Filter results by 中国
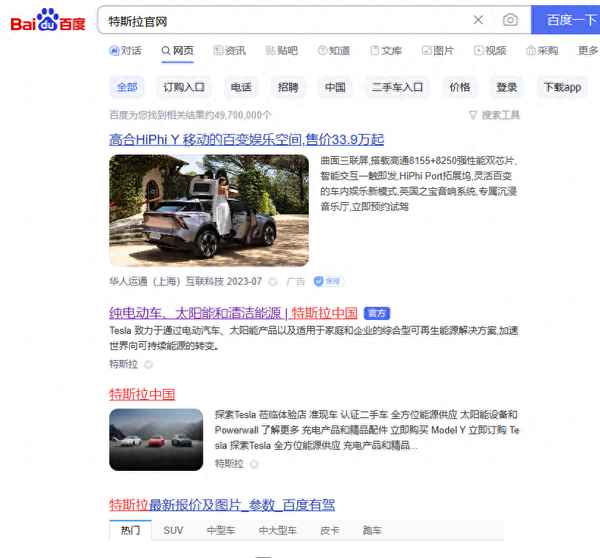The image size is (600, 558). point(335,87)
